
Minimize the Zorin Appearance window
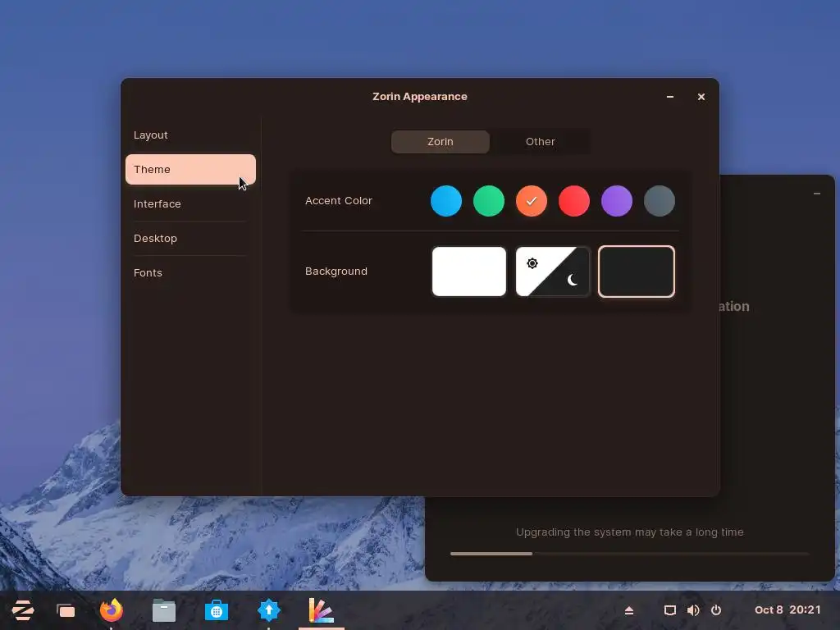click(670, 97)
